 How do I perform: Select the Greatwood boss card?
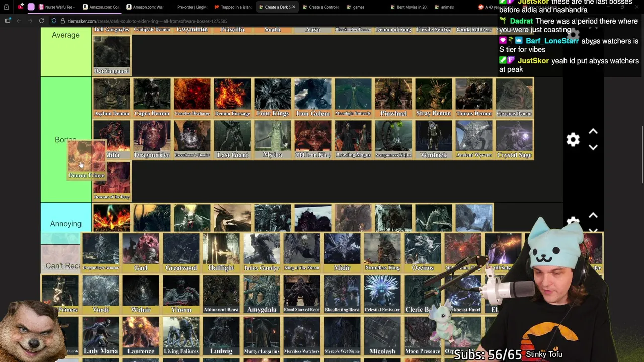point(181,252)
